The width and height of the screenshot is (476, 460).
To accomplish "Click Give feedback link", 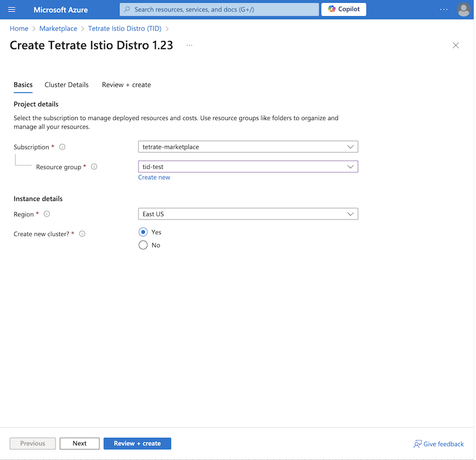I will click(x=443, y=444).
